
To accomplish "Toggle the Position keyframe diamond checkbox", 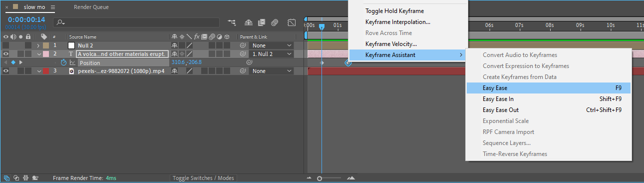I will 13,62.
